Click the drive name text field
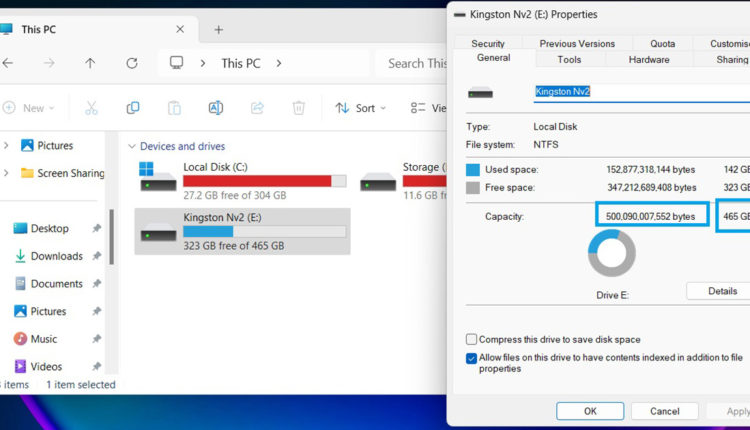 coord(640,92)
